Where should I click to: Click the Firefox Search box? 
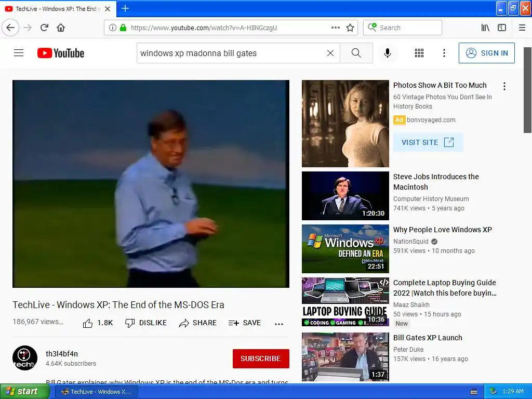pyautogui.click(x=403, y=28)
